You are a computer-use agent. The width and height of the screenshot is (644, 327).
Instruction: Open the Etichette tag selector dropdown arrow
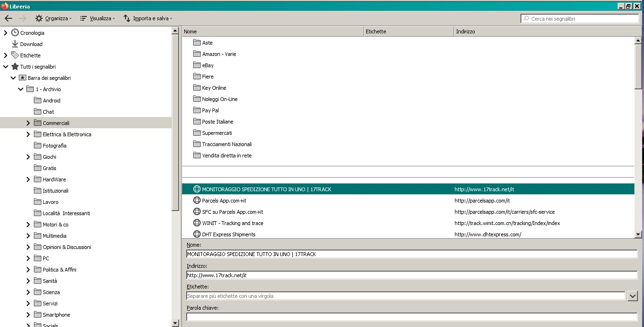click(x=632, y=296)
